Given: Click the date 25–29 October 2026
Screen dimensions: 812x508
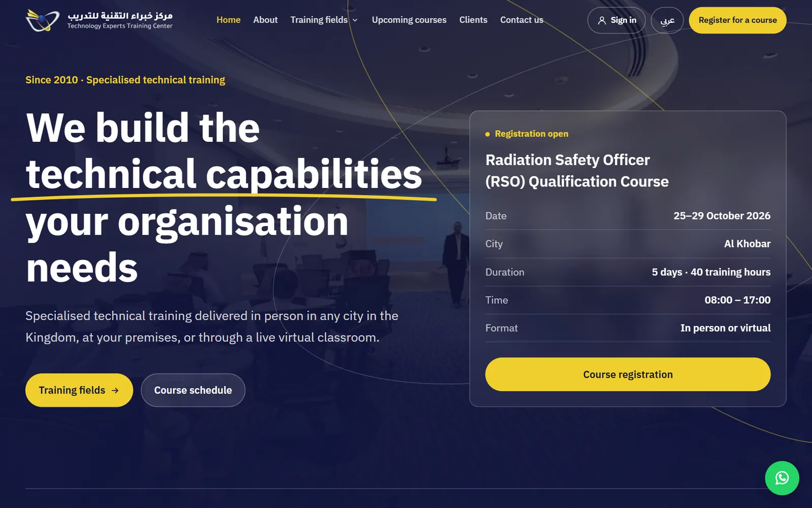Looking at the screenshot, I should coord(722,216).
